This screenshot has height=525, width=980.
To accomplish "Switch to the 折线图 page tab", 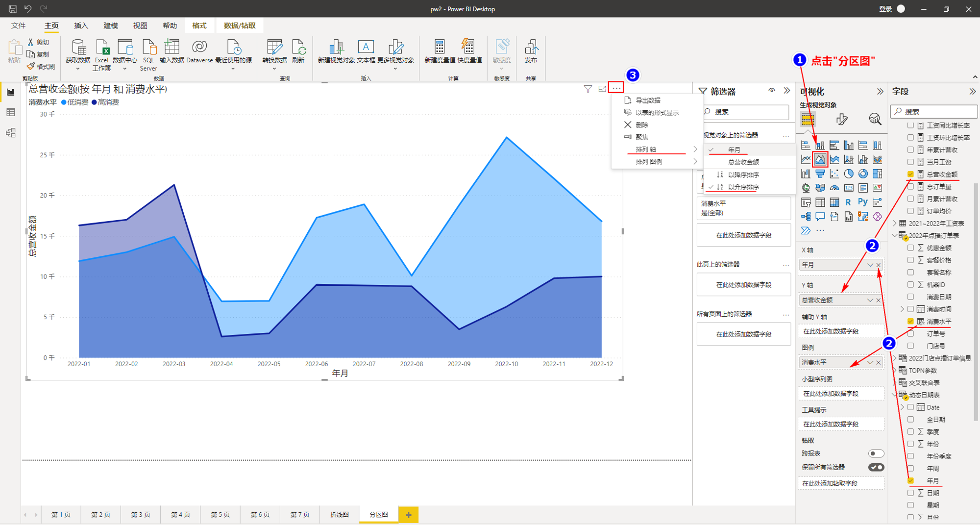I will pyautogui.click(x=339, y=514).
